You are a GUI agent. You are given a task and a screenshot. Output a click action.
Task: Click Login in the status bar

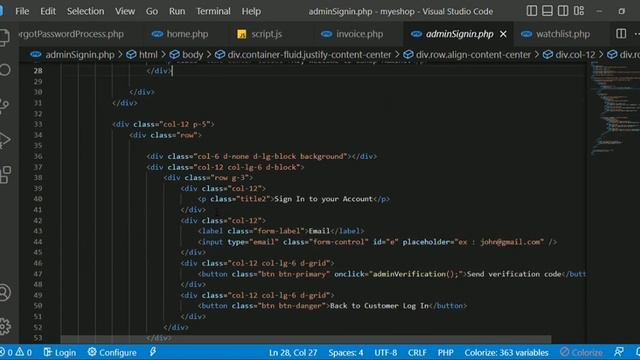pyautogui.click(x=60, y=352)
